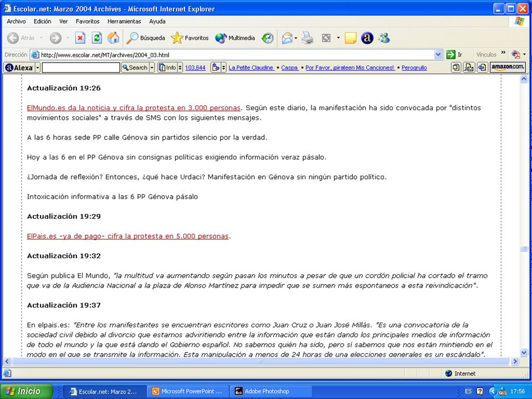Screen dimensions: 532x399
Task: Open the Ayuda menu
Action: pyautogui.click(x=157, y=22)
